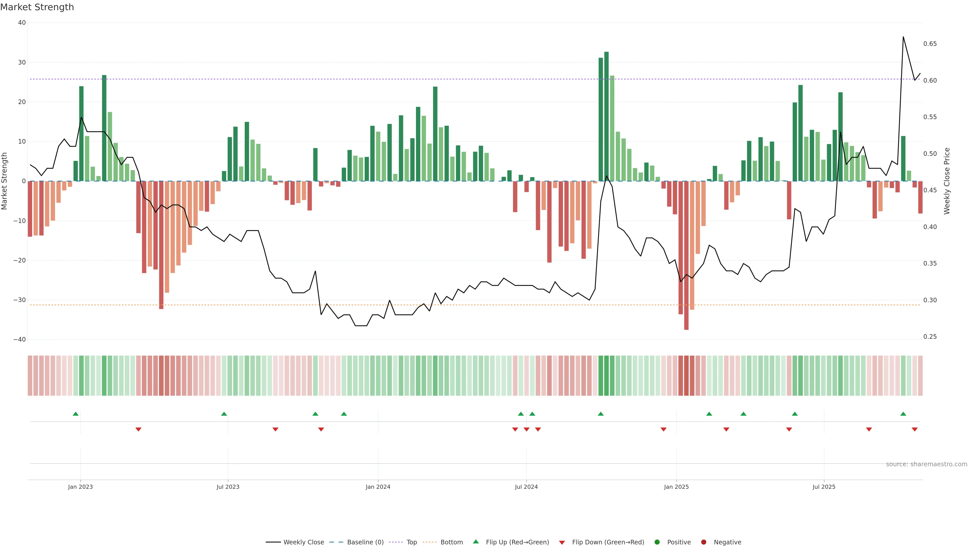Click the Flip Up green triangle legend icon

click(x=475, y=542)
